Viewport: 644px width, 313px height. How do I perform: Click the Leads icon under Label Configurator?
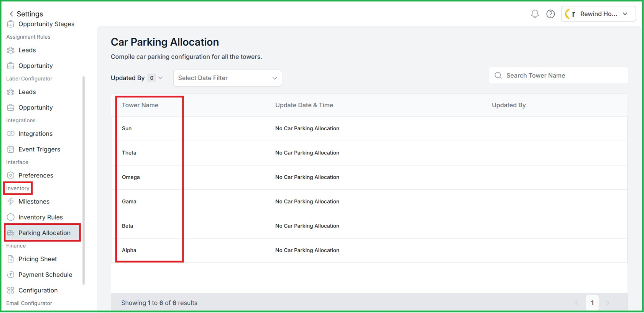pyautogui.click(x=11, y=92)
